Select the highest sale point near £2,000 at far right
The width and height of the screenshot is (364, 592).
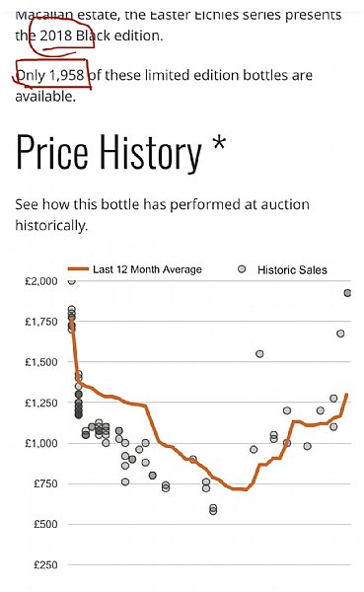pos(347,293)
